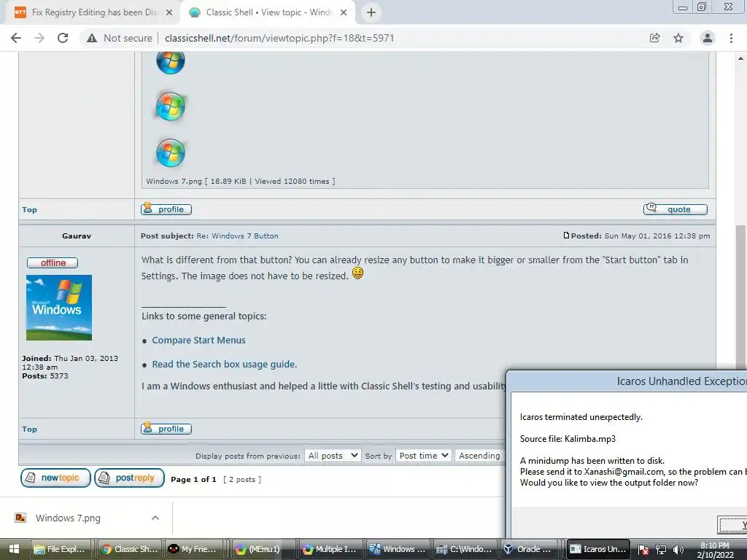Screen dimensions: 747x560
Task: Open the Multiple I... taskbar item
Action: pos(330,550)
